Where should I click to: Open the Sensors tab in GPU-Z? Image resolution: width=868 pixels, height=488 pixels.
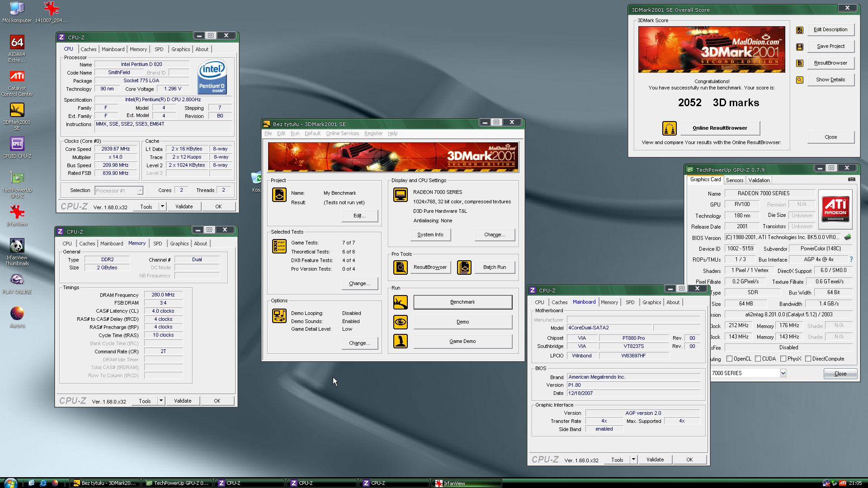point(735,180)
